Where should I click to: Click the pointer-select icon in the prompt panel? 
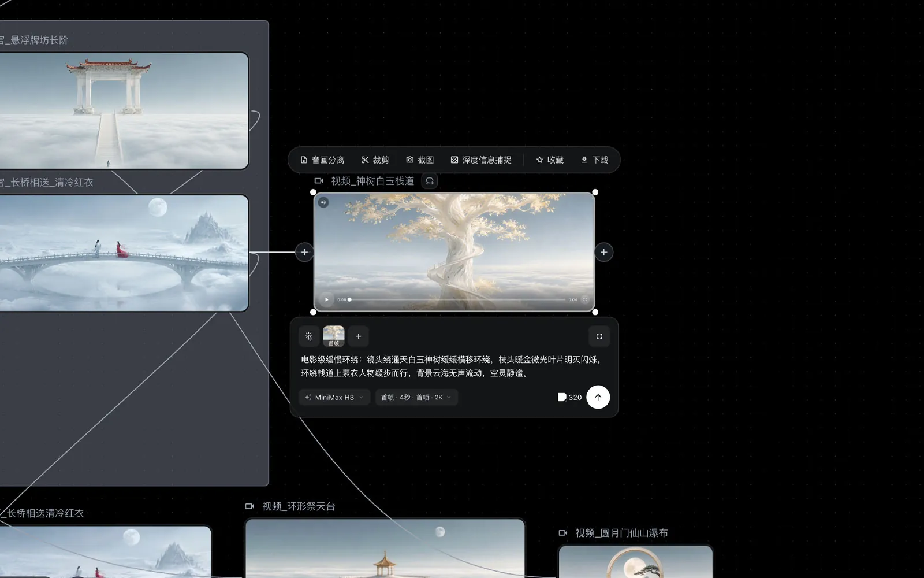tap(309, 336)
